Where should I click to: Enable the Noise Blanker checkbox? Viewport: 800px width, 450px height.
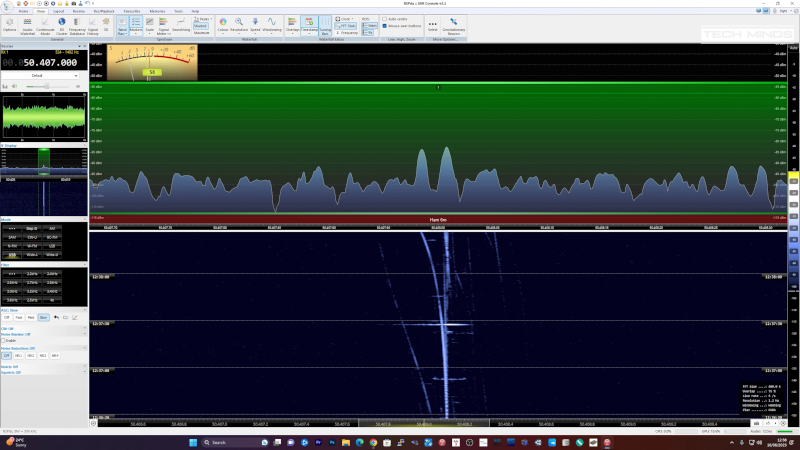tap(5, 340)
